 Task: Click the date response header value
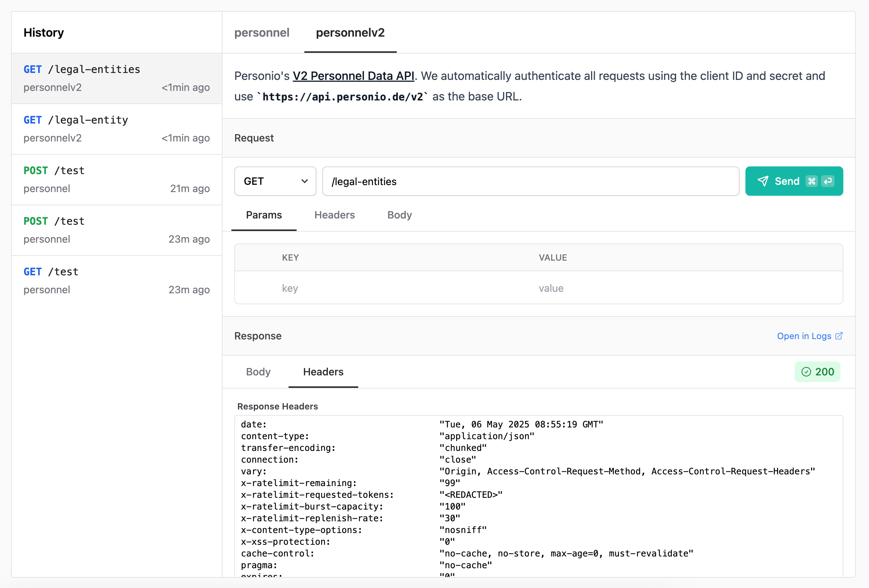[x=521, y=424]
